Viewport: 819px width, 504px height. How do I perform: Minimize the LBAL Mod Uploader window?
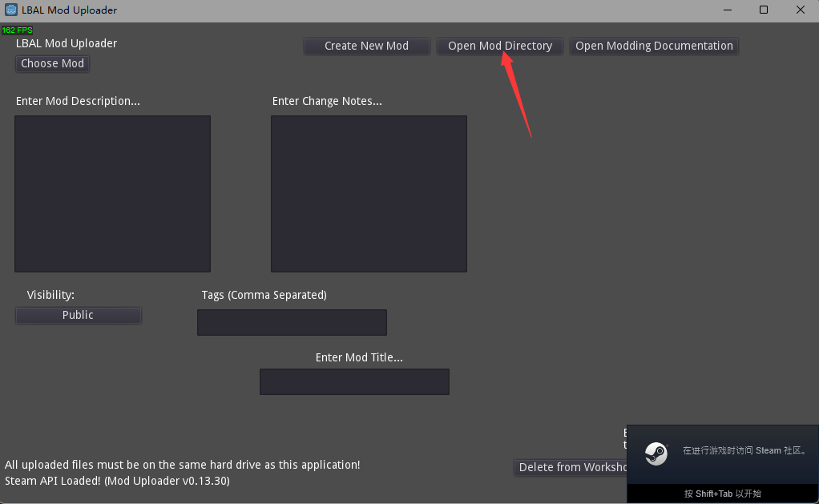[728, 10]
